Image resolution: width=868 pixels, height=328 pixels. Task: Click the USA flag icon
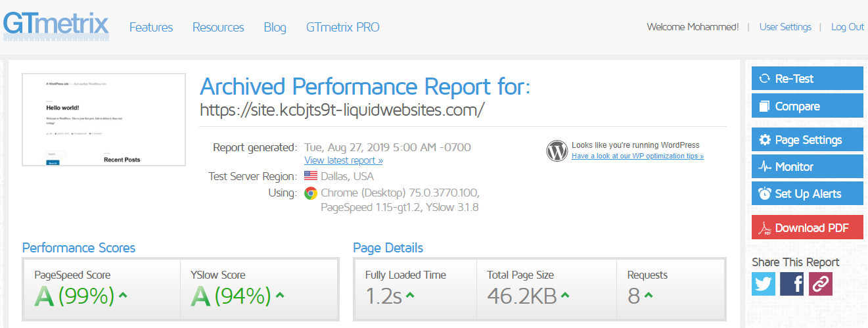[x=311, y=176]
